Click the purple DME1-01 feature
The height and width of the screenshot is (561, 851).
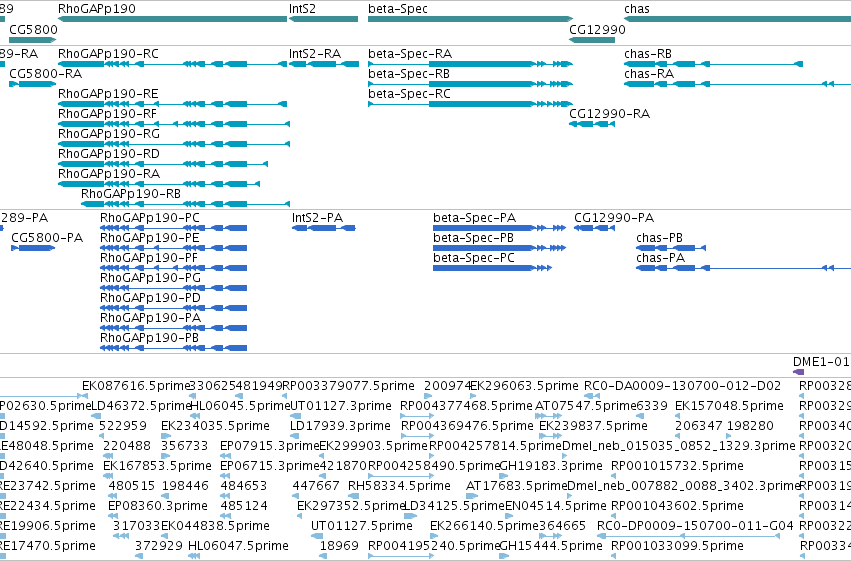tap(798, 372)
